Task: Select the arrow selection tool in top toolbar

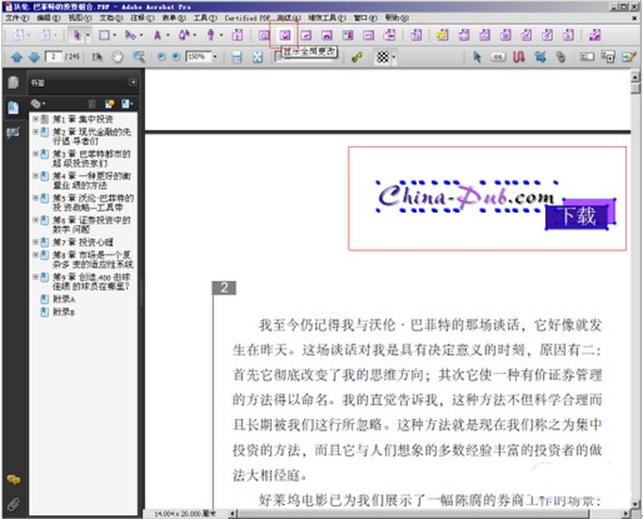Action: click(76, 35)
